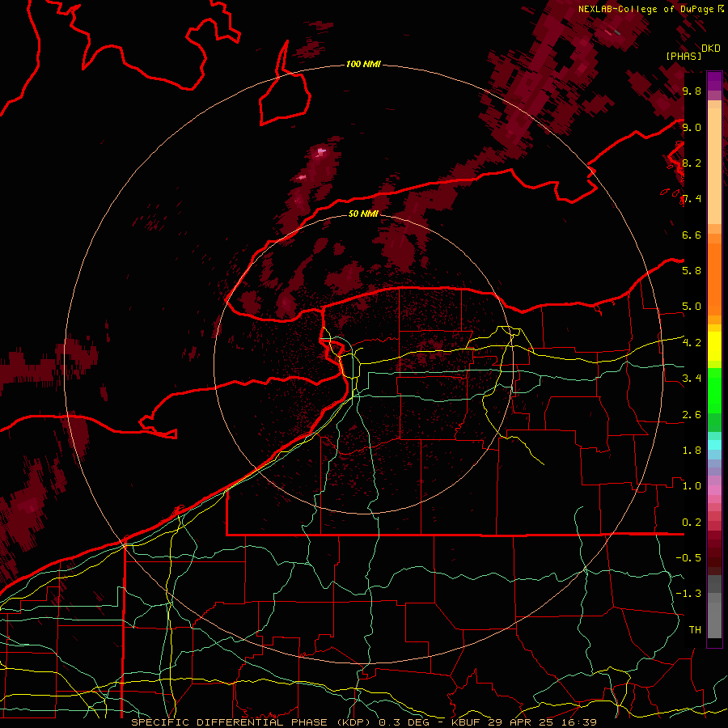Image resolution: width=728 pixels, height=728 pixels.
Task: Pick the cyan segment of the color bar
Action: tap(714, 445)
